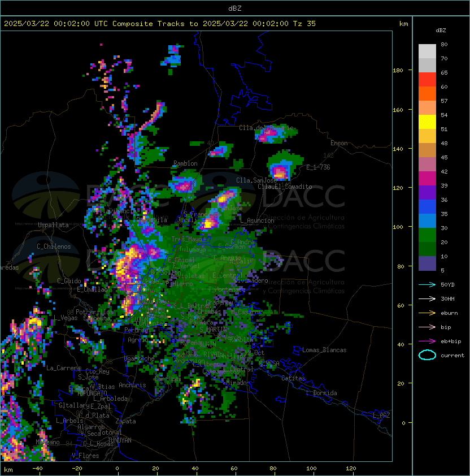Click the 'Clla.El_Cavadito' map label

pyautogui.click(x=285, y=187)
